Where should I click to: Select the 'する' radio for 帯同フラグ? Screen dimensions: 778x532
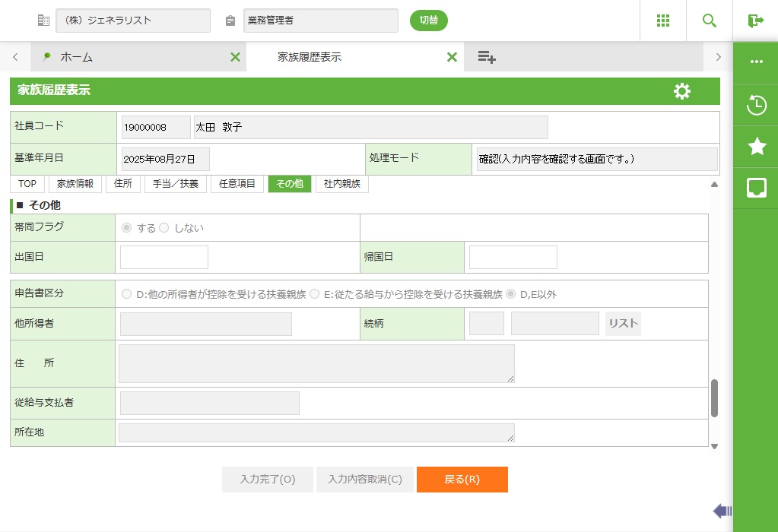point(126,228)
